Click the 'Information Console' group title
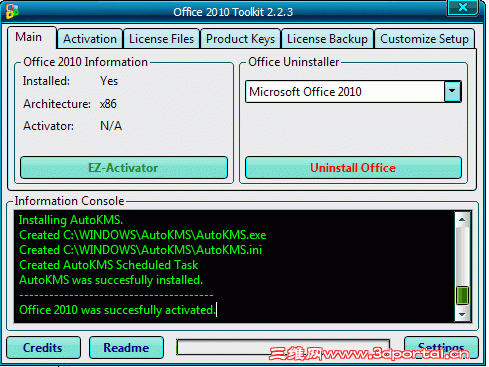This screenshot has height=367, width=489. 69,201
